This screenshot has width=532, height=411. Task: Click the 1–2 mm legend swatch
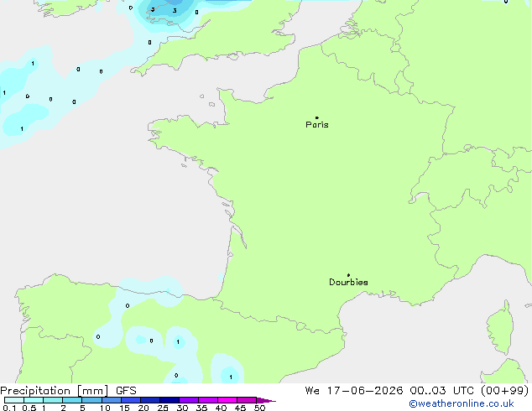[x=53, y=400]
